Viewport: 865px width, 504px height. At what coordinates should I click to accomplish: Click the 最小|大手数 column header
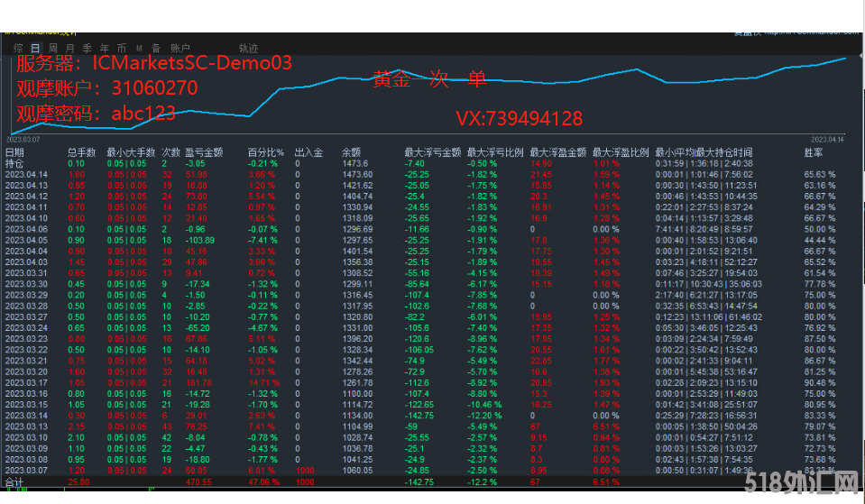tap(132, 152)
